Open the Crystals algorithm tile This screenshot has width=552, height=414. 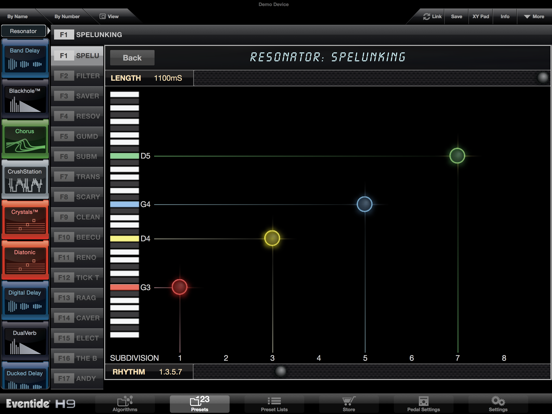coord(25,220)
